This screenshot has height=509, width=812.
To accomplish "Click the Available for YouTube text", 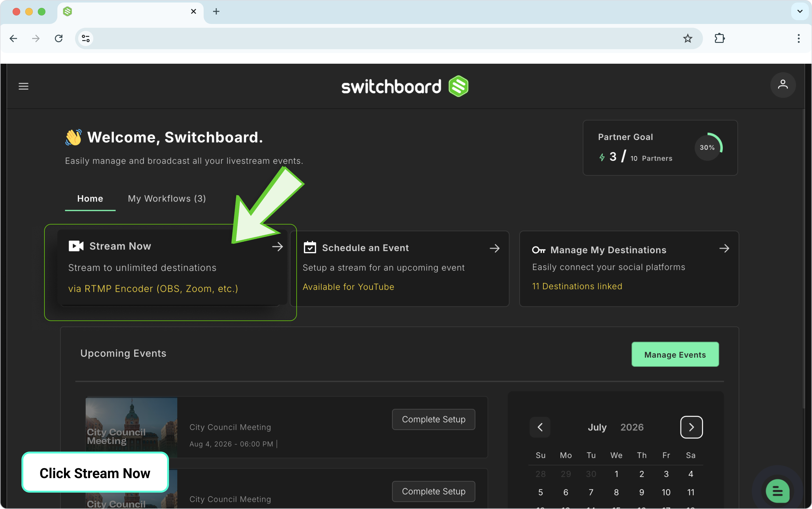I will pos(348,287).
